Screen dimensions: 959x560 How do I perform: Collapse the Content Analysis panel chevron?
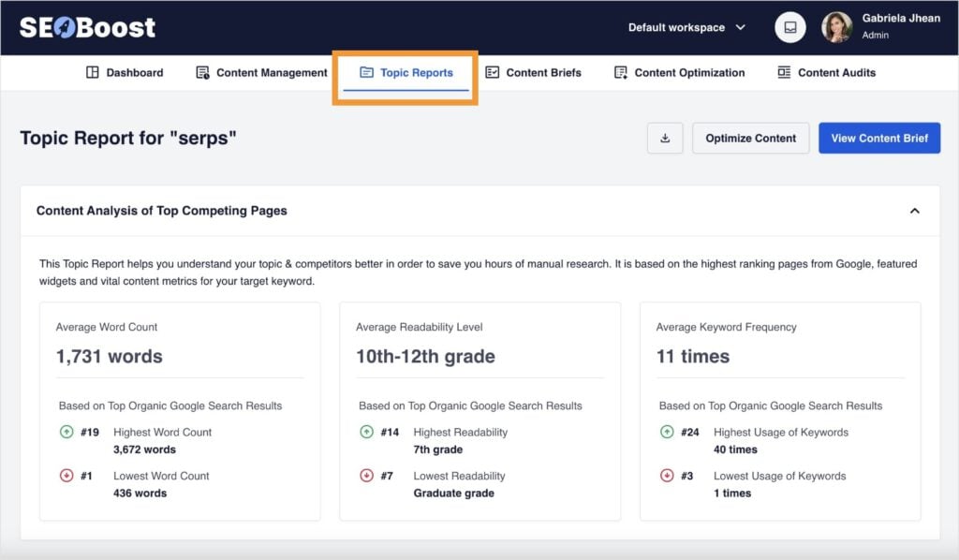(915, 211)
